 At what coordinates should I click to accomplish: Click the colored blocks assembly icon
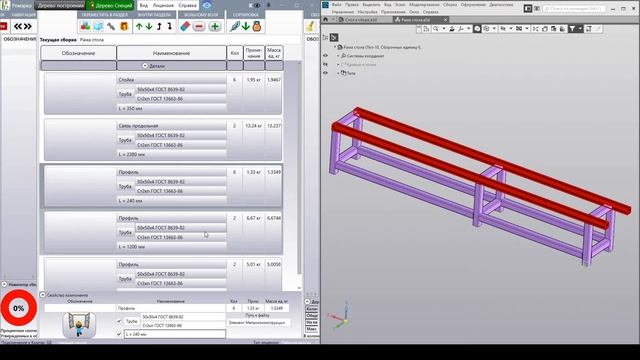(85, 26)
